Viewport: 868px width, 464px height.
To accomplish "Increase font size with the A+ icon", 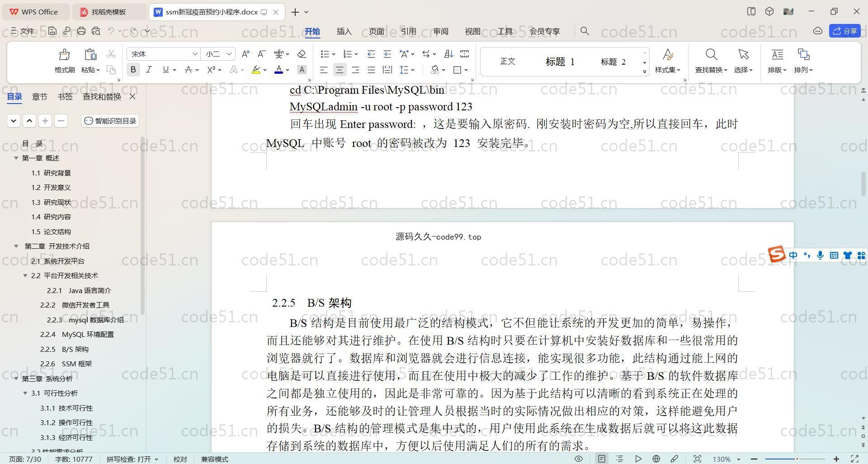I will (x=245, y=54).
